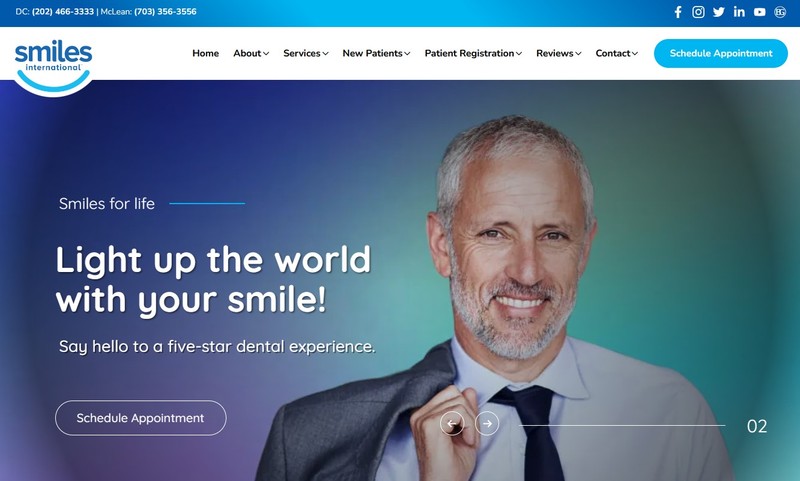The image size is (800, 481).
Task: Expand the About dropdown menu
Action: coord(251,53)
